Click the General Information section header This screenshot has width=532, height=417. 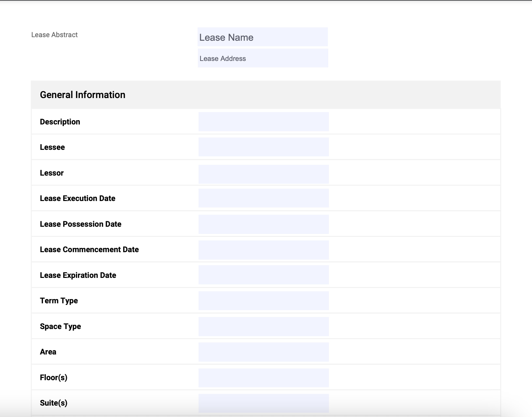82,95
